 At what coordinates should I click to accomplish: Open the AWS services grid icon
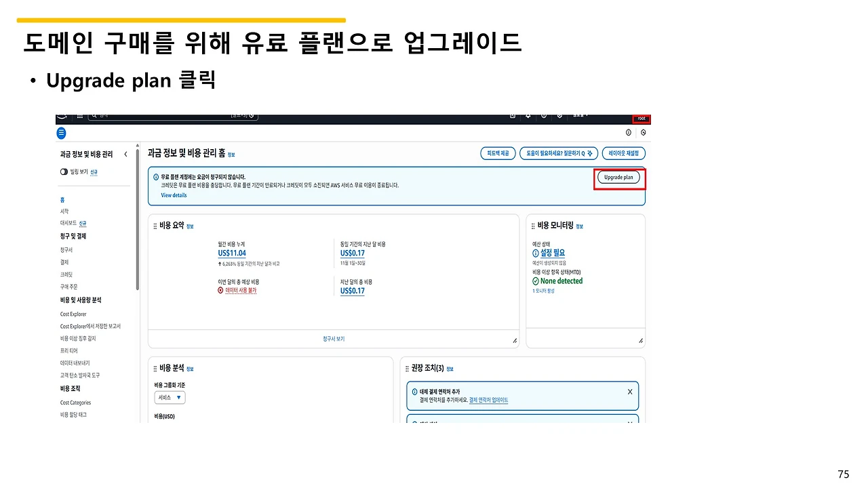coord(79,116)
